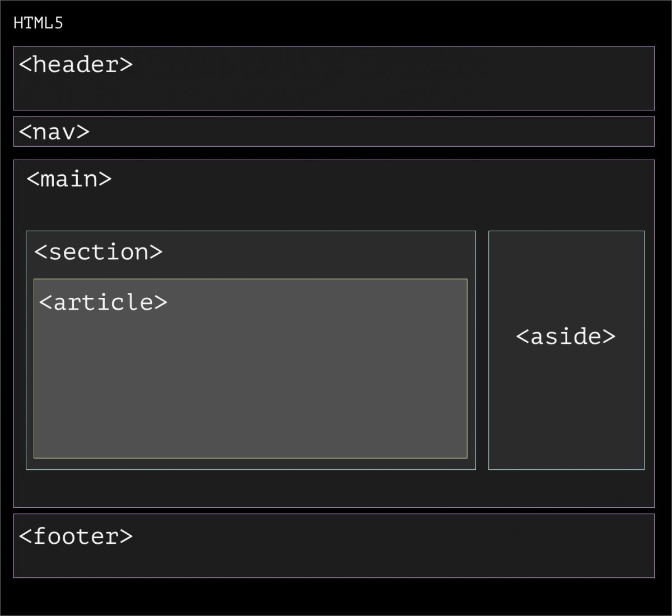Select the <aside> label text
This screenshot has width=672, height=616.
tap(566, 337)
